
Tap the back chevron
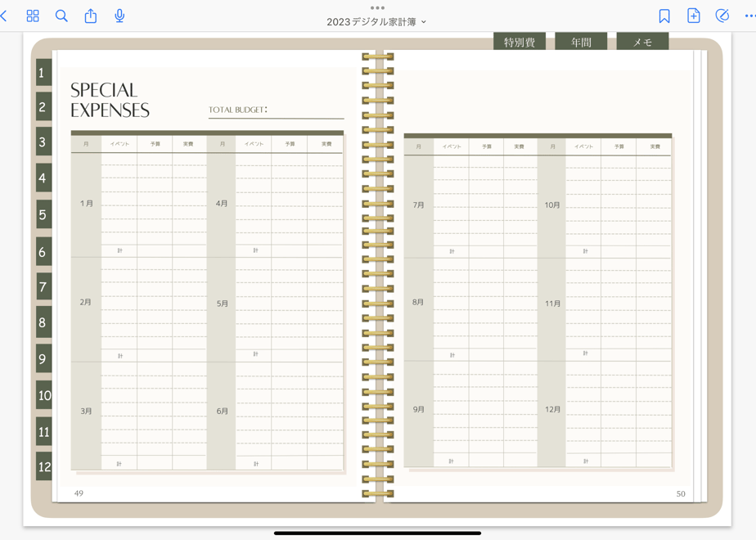tap(4, 16)
